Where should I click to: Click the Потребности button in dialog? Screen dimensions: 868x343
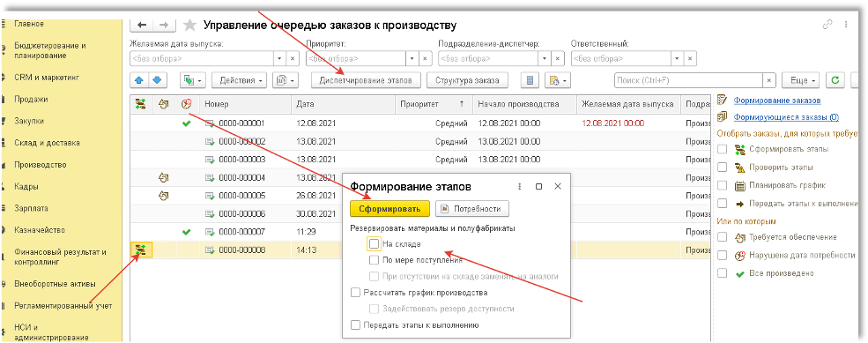[472, 209]
